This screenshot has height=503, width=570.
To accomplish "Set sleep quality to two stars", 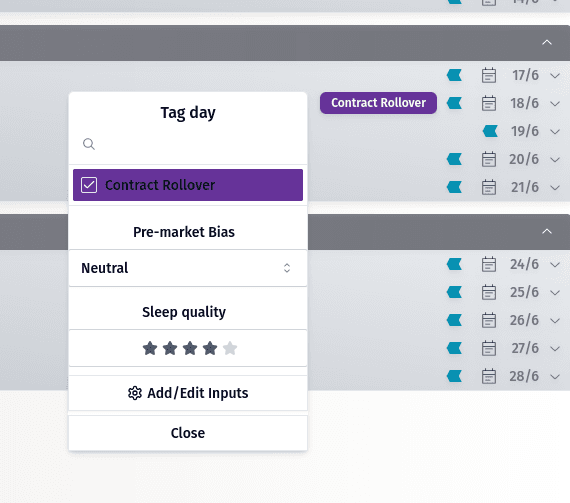I will [170, 349].
